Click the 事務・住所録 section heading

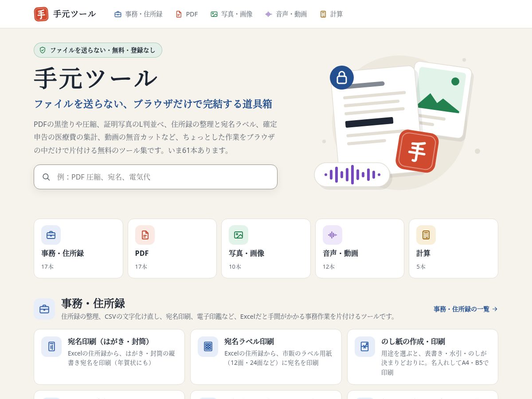[x=93, y=303]
